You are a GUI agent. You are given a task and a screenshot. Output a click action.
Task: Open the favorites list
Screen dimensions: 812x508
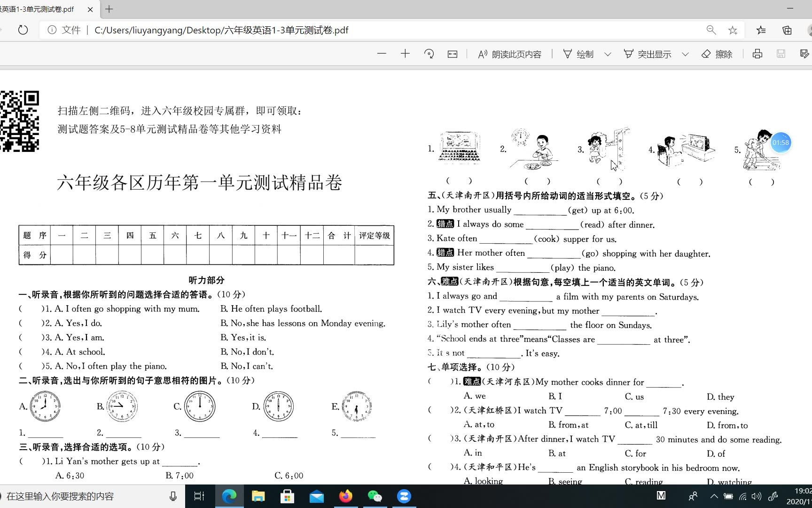(x=761, y=30)
